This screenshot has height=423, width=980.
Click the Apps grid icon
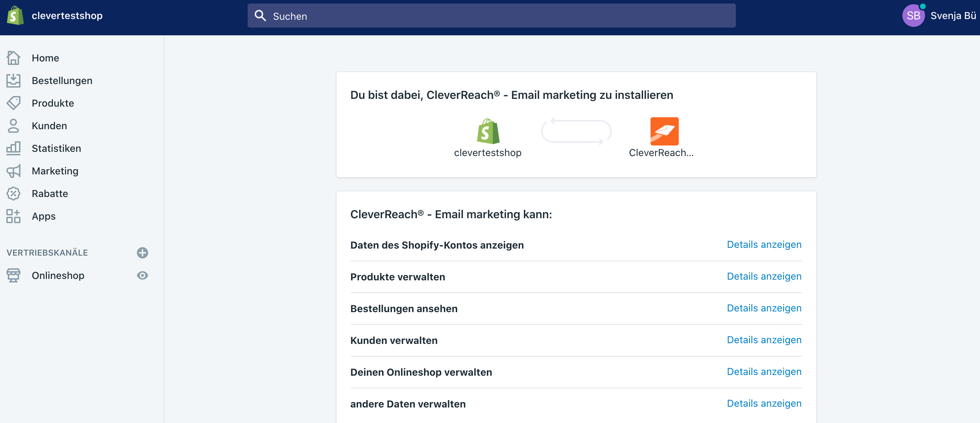click(x=13, y=216)
